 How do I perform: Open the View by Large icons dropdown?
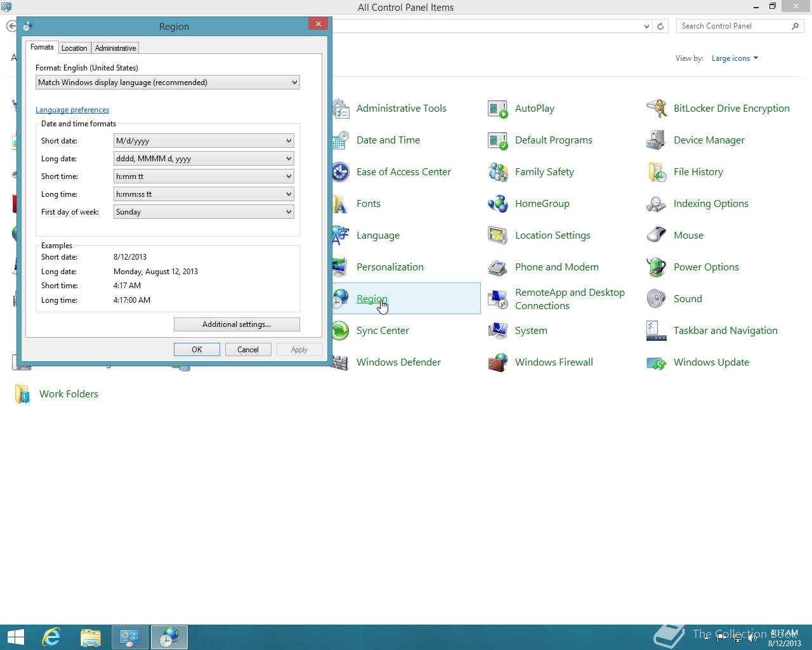click(x=735, y=58)
